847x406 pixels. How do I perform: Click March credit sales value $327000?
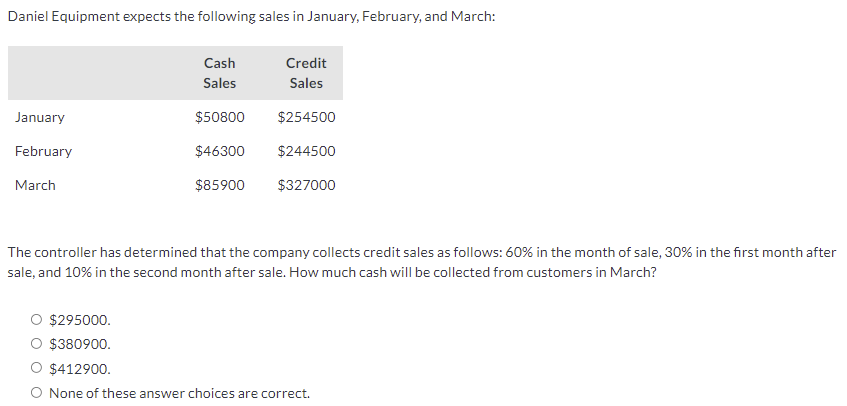pyautogui.click(x=306, y=185)
